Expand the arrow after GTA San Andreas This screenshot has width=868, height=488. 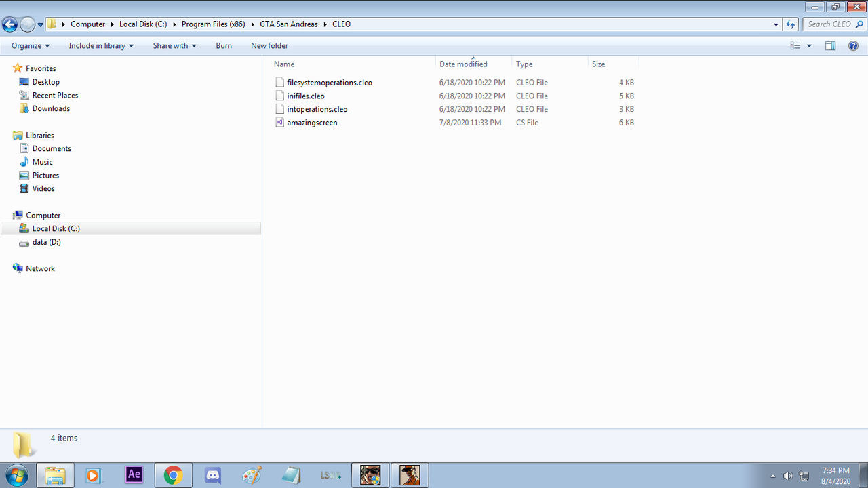[325, 24]
